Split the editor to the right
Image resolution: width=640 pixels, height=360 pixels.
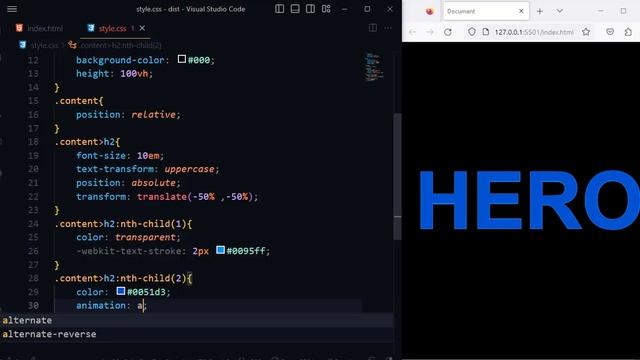pyautogui.click(x=373, y=28)
